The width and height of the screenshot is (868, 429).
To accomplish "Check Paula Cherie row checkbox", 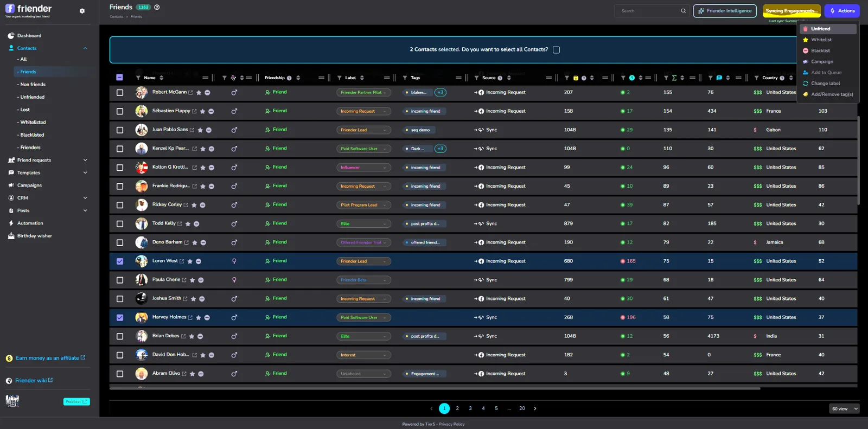I will (x=120, y=280).
